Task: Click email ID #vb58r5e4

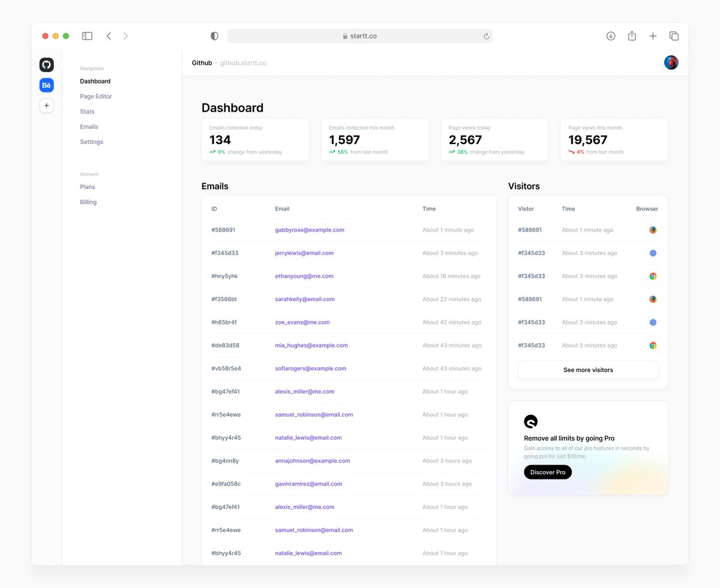Action: tap(226, 368)
